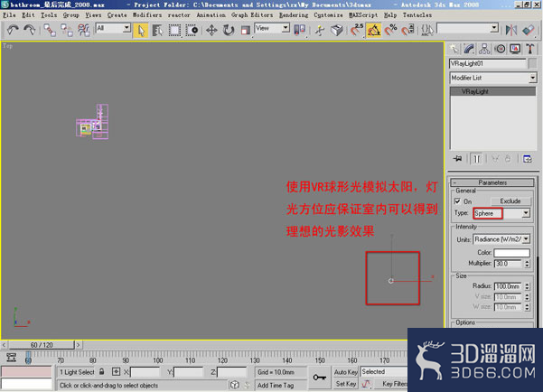Screen dimensions: 543x392
Task: Toggle Spinner Snap icon
Action: 408,30
